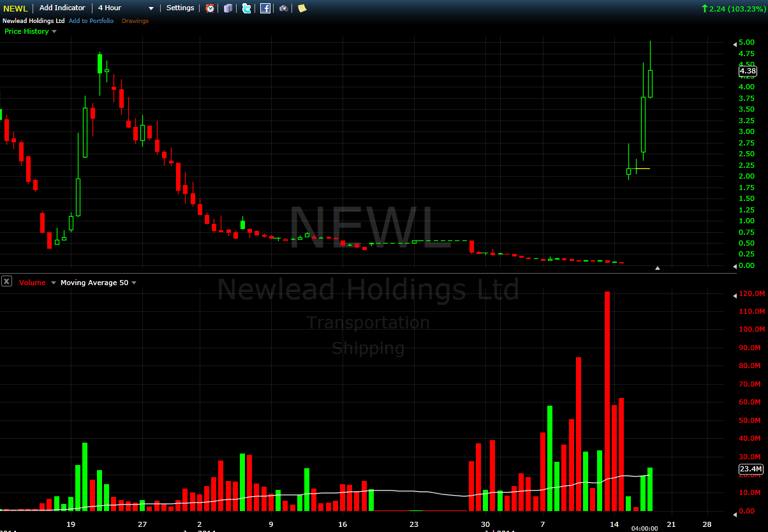Take a chart snapshot with camera icon
Image resolution: width=768 pixels, height=532 pixels.
click(x=284, y=8)
